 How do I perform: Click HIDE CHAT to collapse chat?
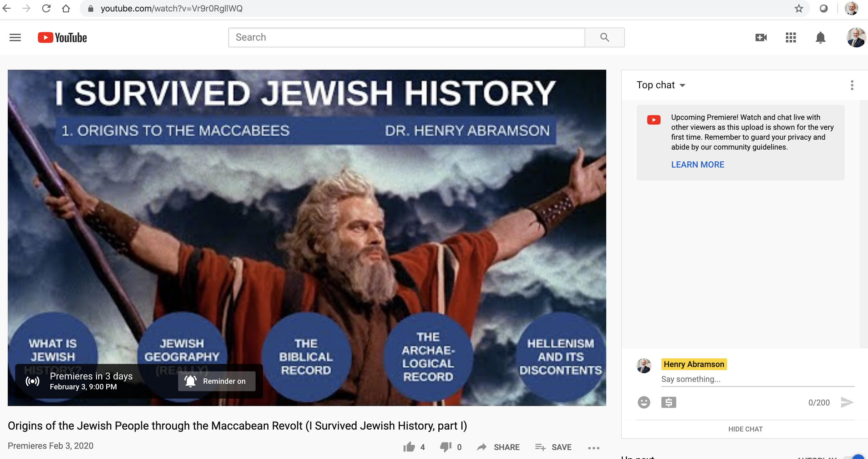click(x=746, y=429)
